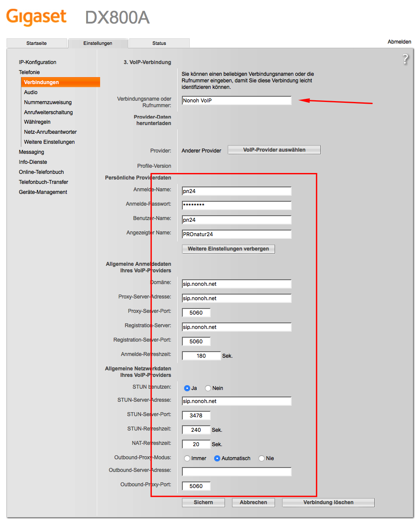Click the Sichern button
The height and width of the screenshot is (522, 420).
pos(203,502)
